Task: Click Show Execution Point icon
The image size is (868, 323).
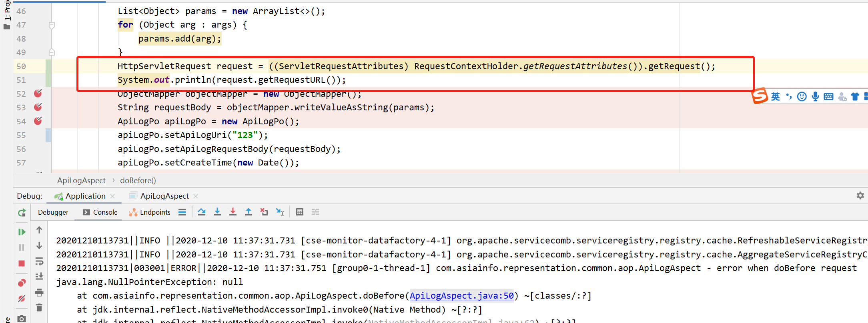Action: (x=182, y=212)
